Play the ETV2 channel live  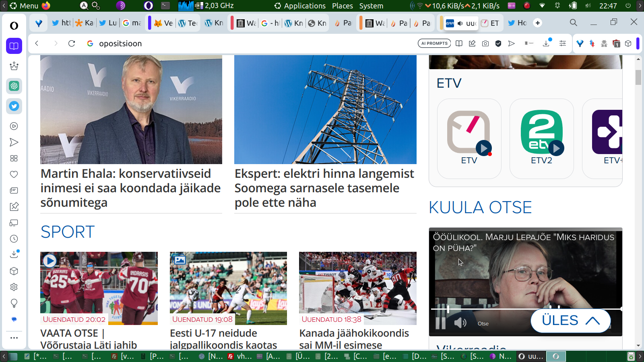pyautogui.click(x=556, y=148)
